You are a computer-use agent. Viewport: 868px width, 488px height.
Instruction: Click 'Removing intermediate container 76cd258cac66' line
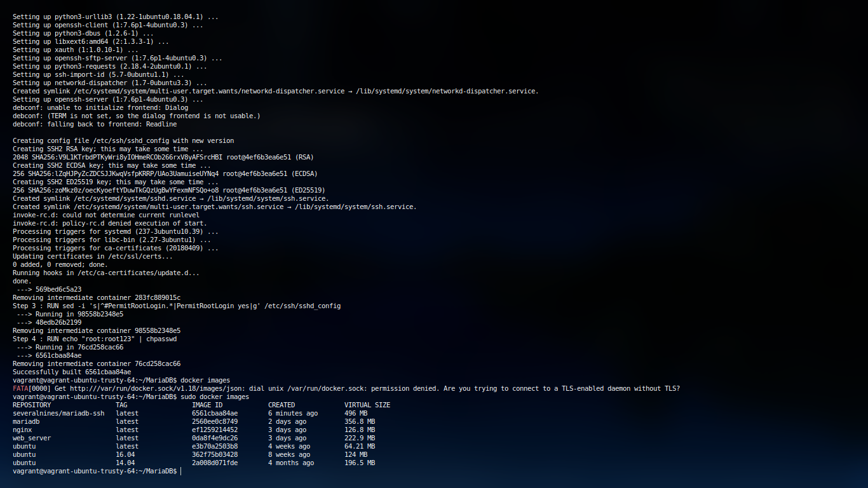coord(97,364)
